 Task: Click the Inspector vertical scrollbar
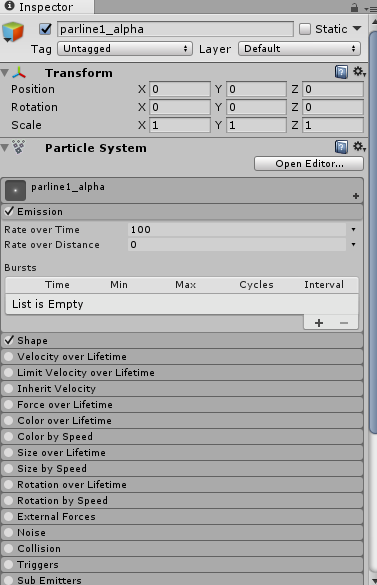(x=373, y=232)
